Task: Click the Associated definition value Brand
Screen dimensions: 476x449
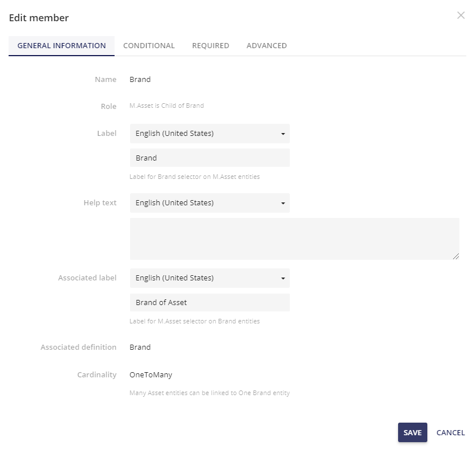Action: [x=140, y=347]
